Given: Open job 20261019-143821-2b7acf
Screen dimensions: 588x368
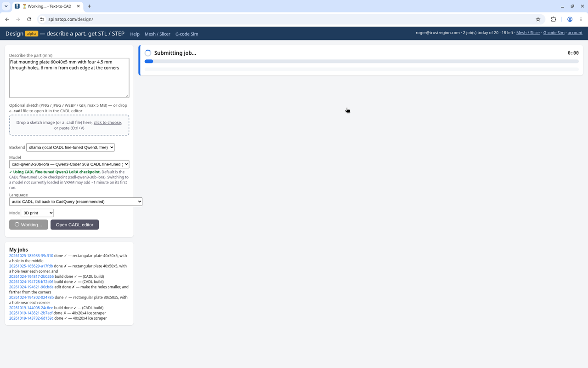Looking at the screenshot, I should click(31, 313).
